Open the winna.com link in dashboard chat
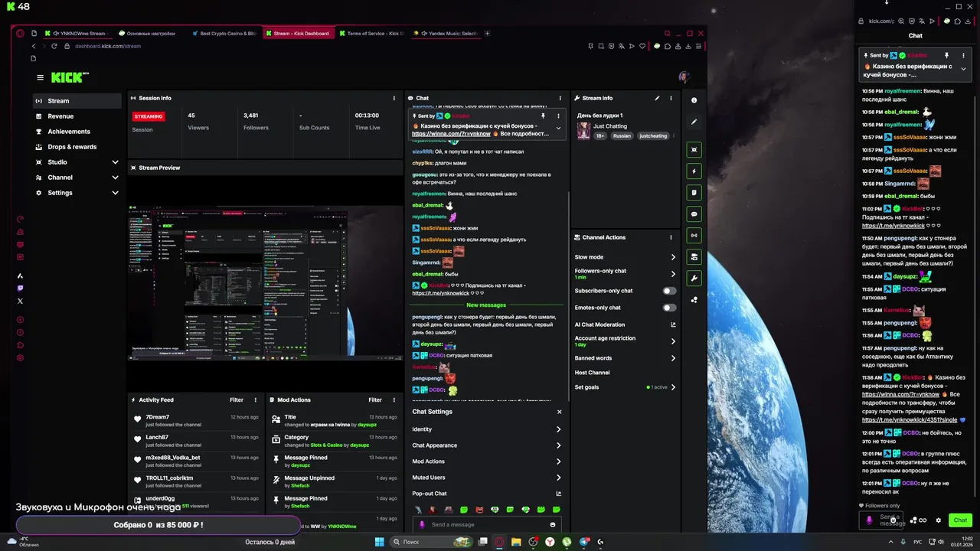 451,134
